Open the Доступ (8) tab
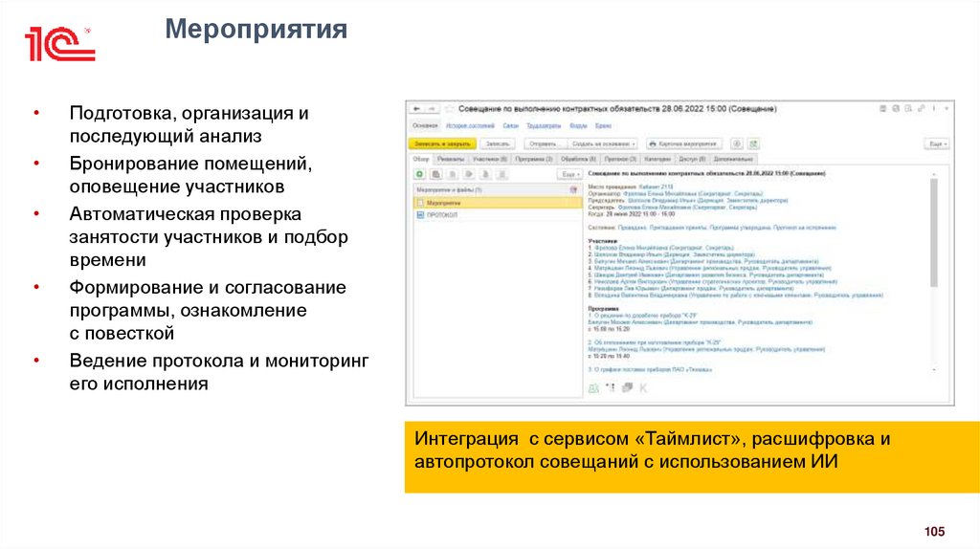Screen dimensions: 980x549 (x=692, y=160)
